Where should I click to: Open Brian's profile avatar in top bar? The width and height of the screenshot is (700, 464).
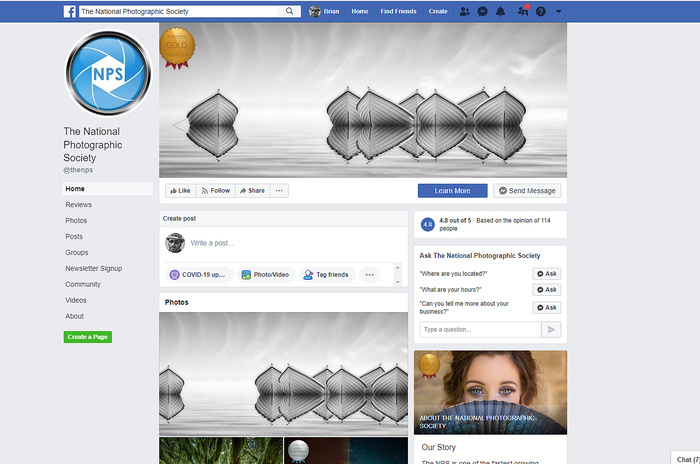click(315, 11)
